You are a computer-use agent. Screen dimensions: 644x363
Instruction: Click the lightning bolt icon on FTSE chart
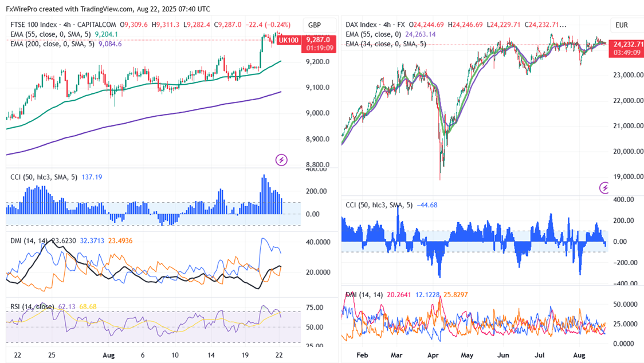point(281,160)
